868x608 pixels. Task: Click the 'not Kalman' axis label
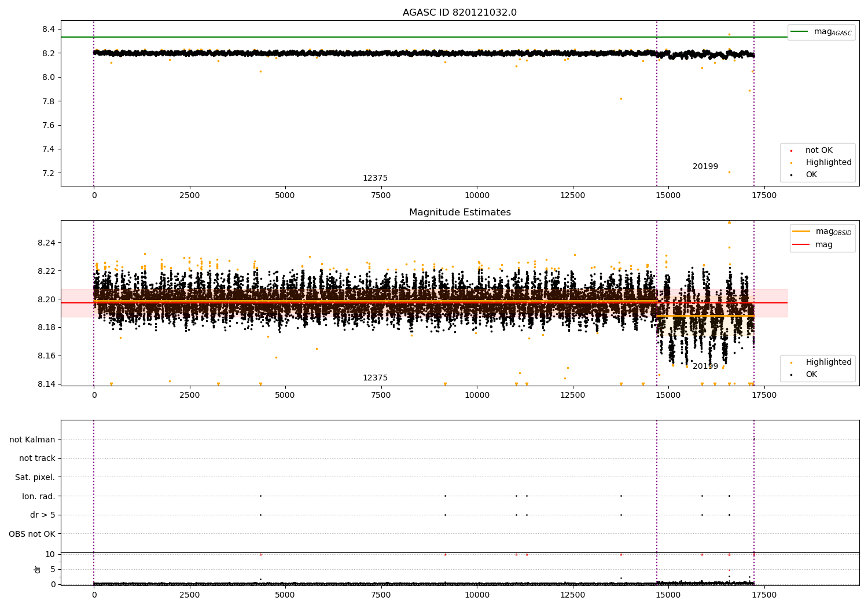pyautogui.click(x=32, y=440)
